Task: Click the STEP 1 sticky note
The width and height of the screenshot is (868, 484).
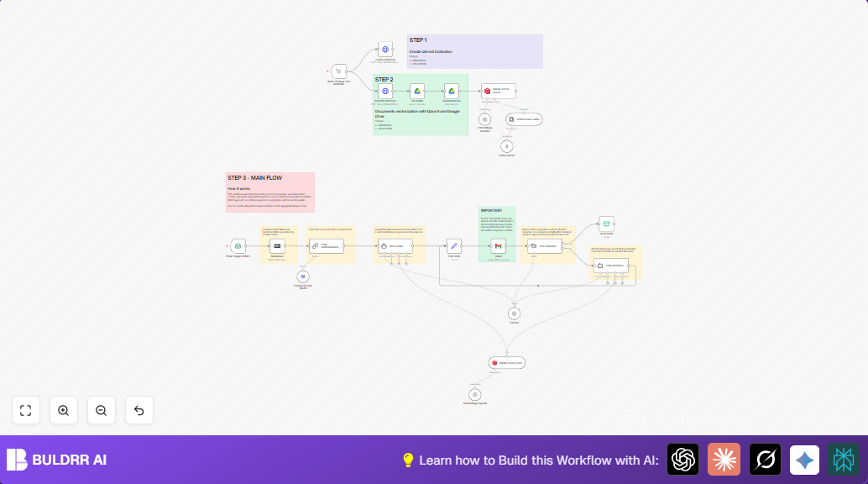Action: (x=475, y=51)
